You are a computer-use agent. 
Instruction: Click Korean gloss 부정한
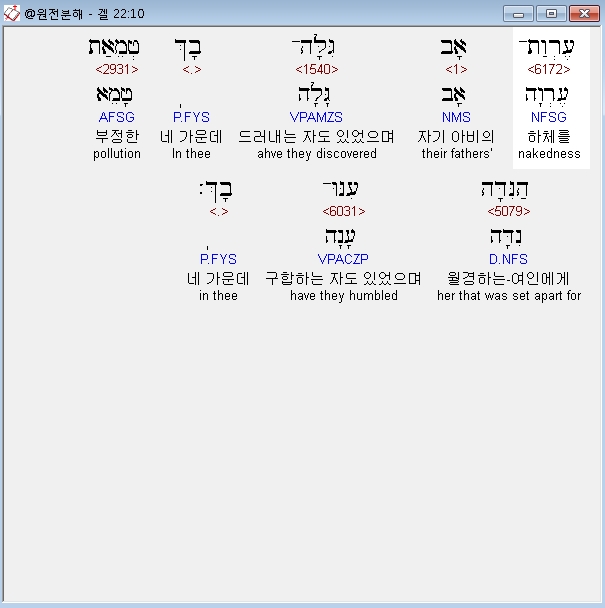[117, 136]
